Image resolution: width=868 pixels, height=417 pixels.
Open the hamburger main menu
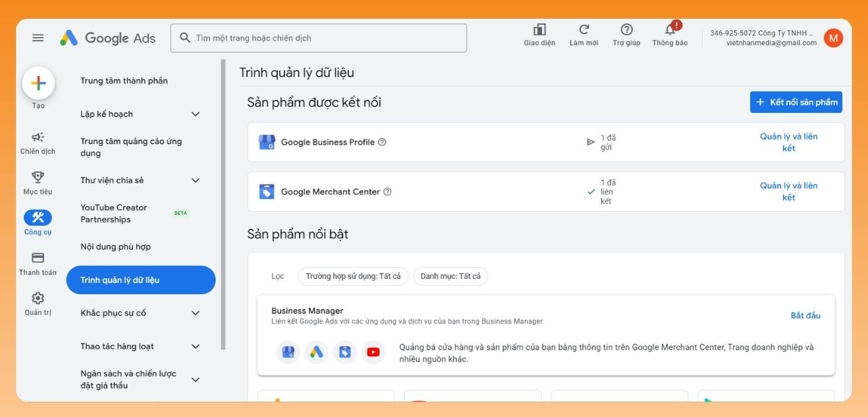38,38
